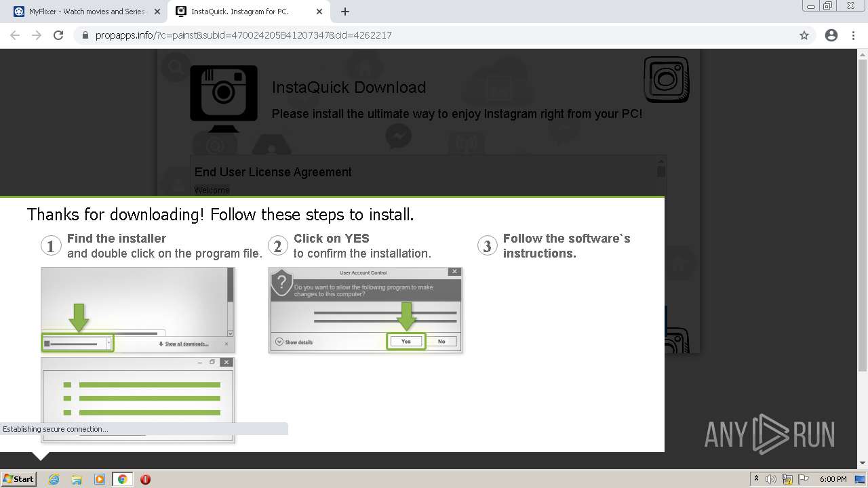Go back to previous page
868x488 pixels.
click(15, 35)
